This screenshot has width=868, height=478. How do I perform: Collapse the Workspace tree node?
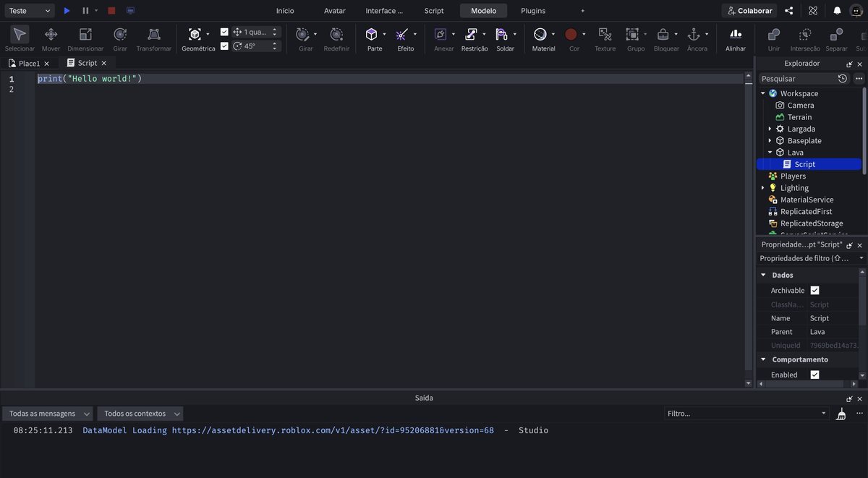(x=762, y=93)
